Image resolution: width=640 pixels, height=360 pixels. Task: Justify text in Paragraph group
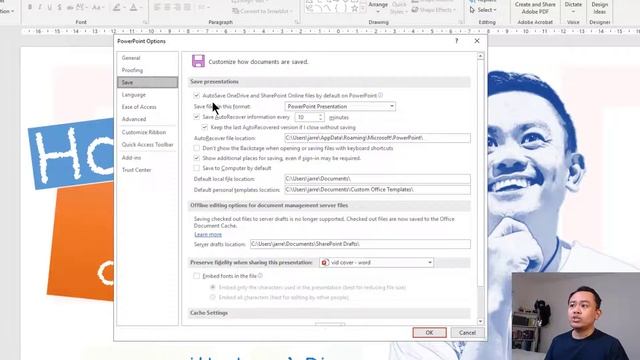pyautogui.click(x=187, y=7)
